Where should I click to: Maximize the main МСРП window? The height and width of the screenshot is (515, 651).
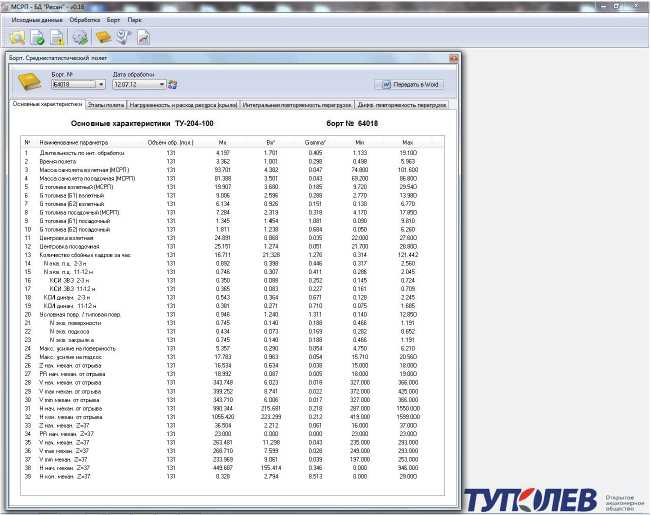(x=617, y=6)
